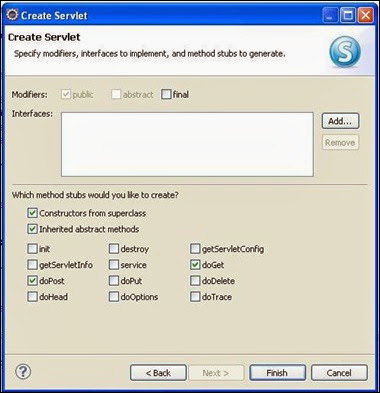Viewport: 380px width, 393px height.
Task: Uncheck the doPost method stub
Action: 32,281
